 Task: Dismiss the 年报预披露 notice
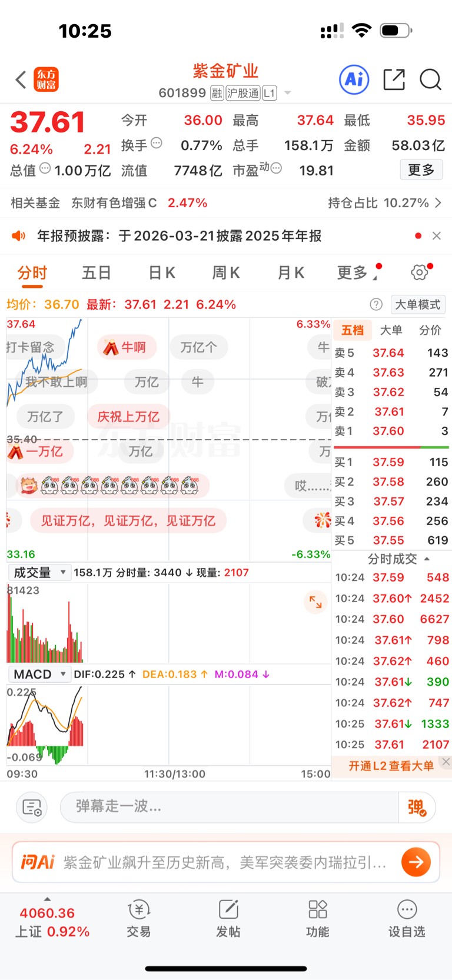[437, 236]
